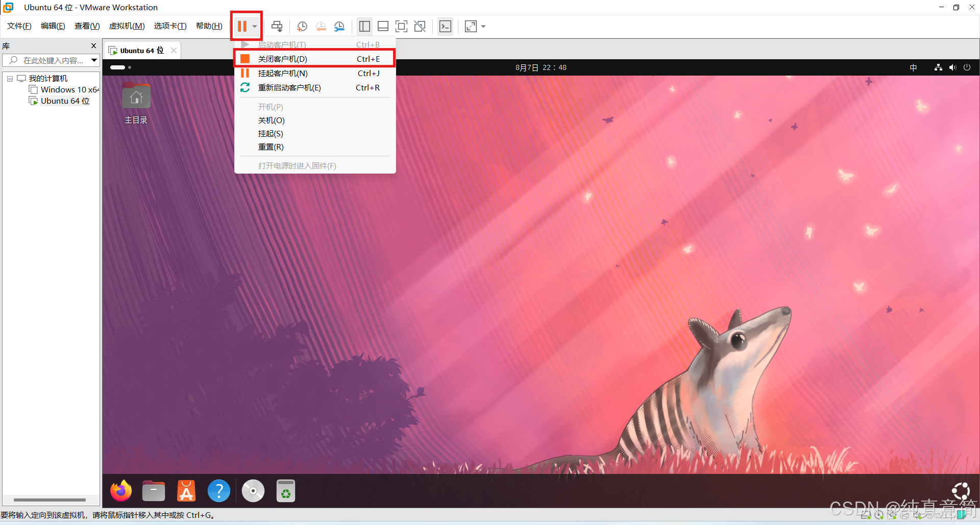Open Files manager from the dock
The width and height of the screenshot is (980, 525).
click(154, 491)
